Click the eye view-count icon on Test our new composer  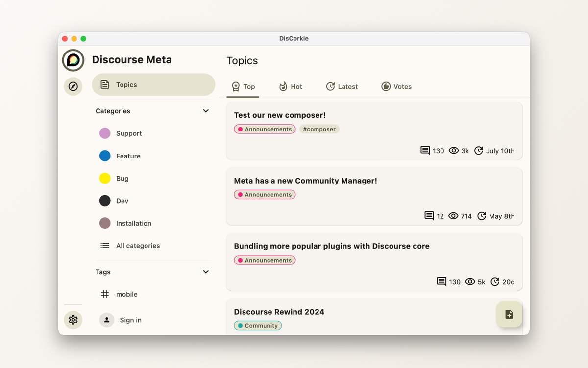(453, 151)
